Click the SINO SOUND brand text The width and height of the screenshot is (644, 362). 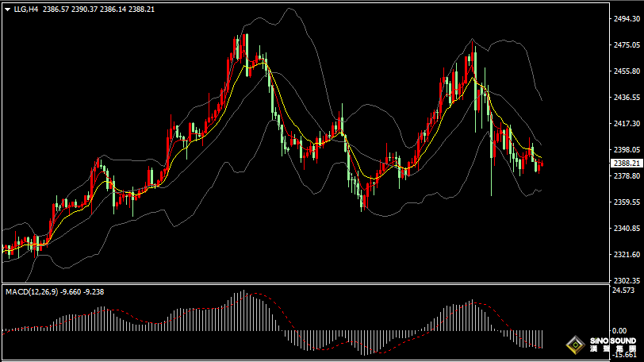[613, 341]
